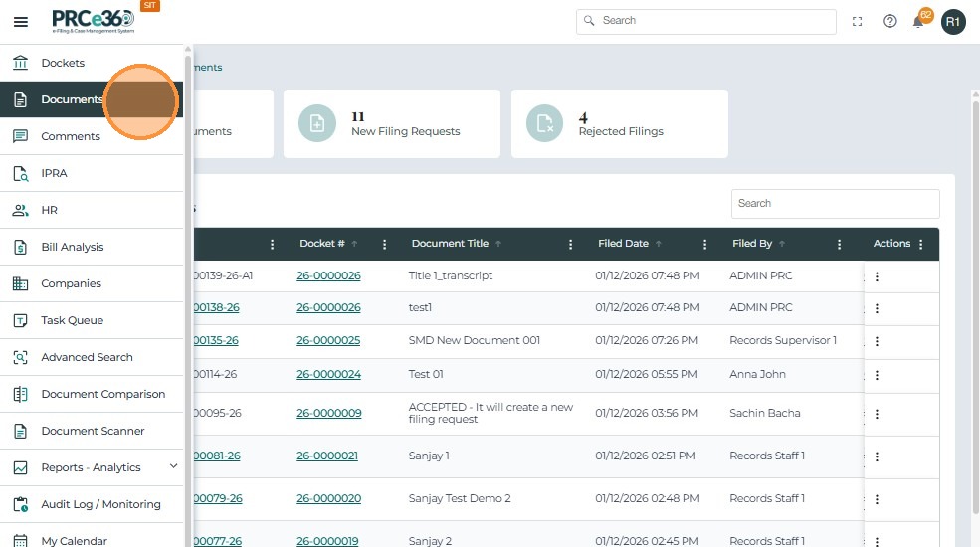The height and width of the screenshot is (547, 980).
Task: Open docket link 26-0000021
Action: pos(327,456)
